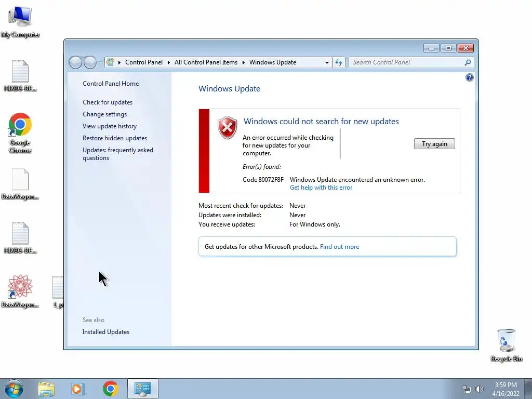The height and width of the screenshot is (399, 532).
Task: Launch Windows Media Player from the taskbar
Action: [x=78, y=389]
